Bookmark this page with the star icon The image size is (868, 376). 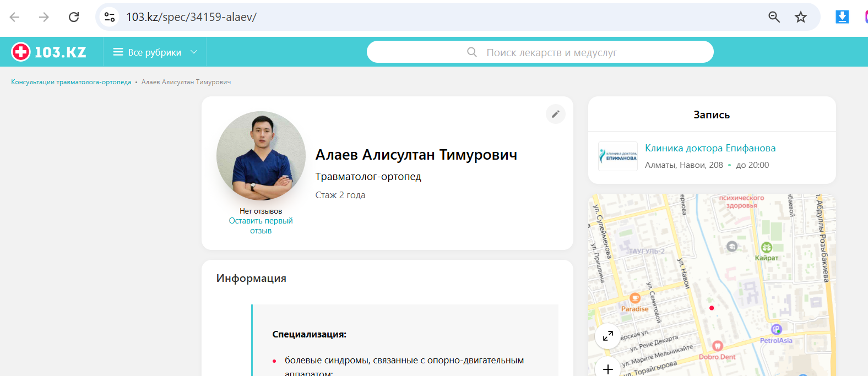801,17
